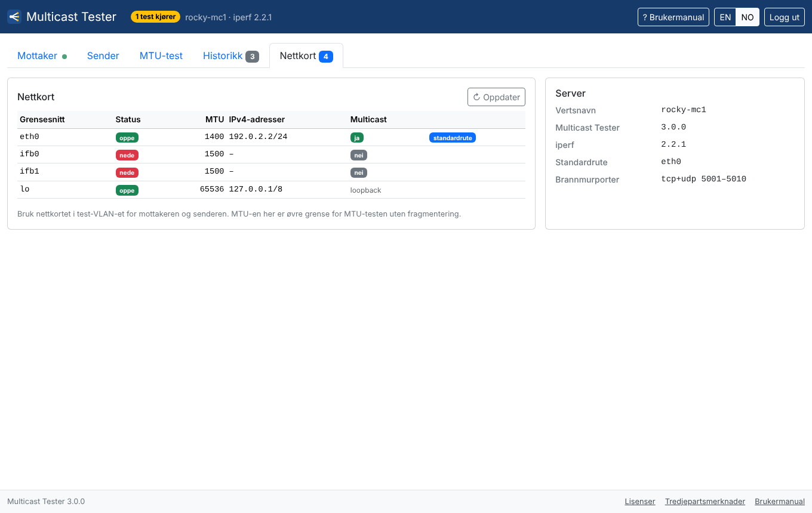This screenshot has width=812, height=513.
Task: Click the 'loopback' label in lo row
Action: pos(365,190)
